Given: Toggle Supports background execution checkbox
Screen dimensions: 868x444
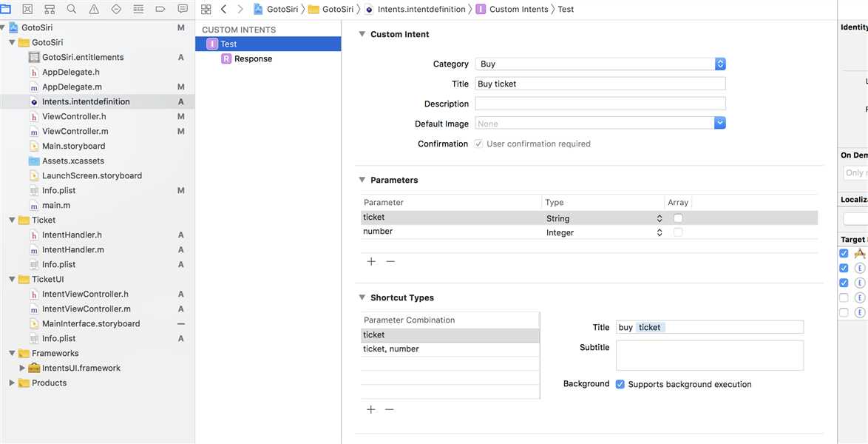Looking at the screenshot, I should (x=620, y=384).
